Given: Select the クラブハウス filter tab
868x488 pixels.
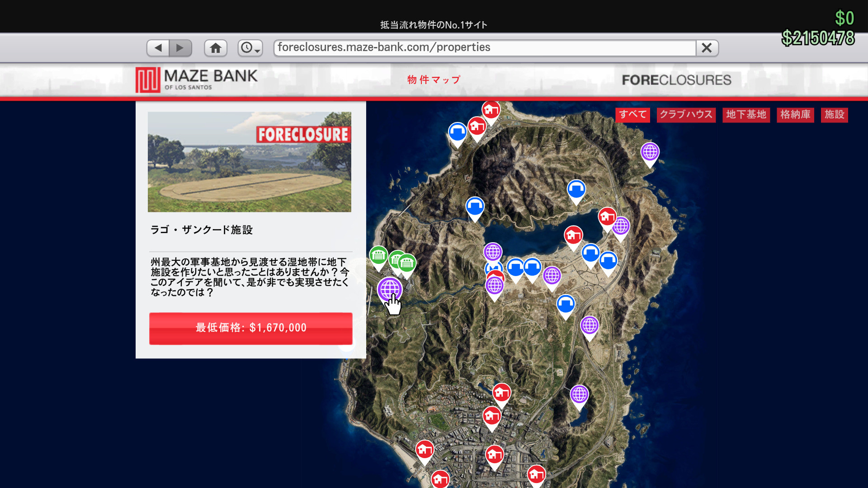Looking at the screenshot, I should tap(686, 115).
